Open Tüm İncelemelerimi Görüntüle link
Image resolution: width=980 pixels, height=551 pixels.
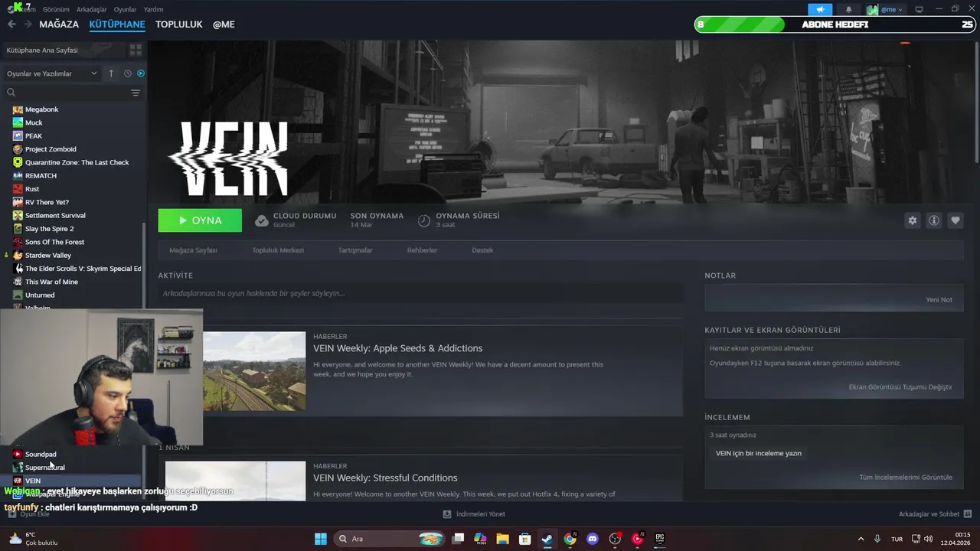906,478
